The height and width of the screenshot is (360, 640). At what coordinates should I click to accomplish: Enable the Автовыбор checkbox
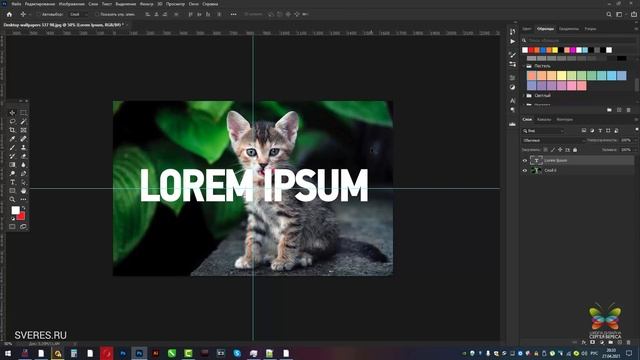point(38,14)
